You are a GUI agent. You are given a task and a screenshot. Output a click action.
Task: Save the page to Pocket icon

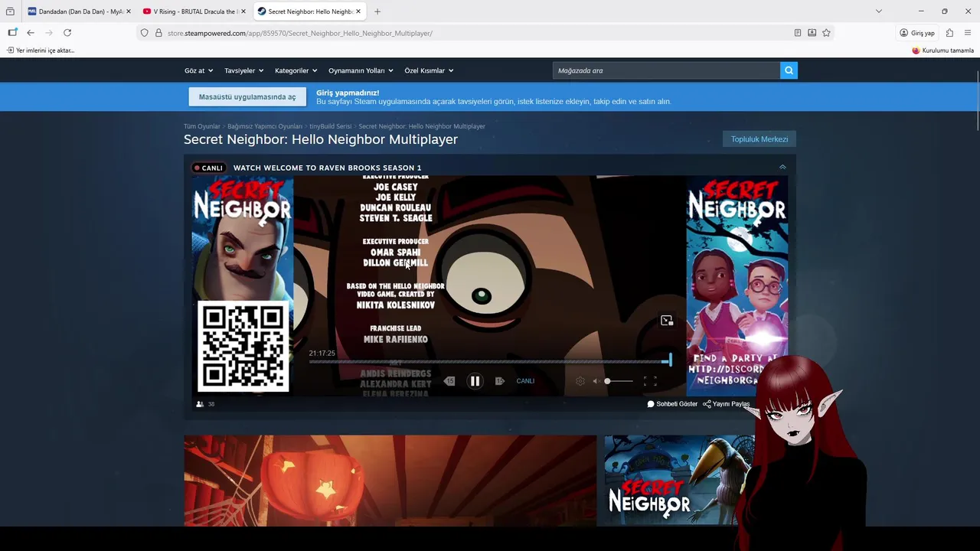click(x=812, y=33)
